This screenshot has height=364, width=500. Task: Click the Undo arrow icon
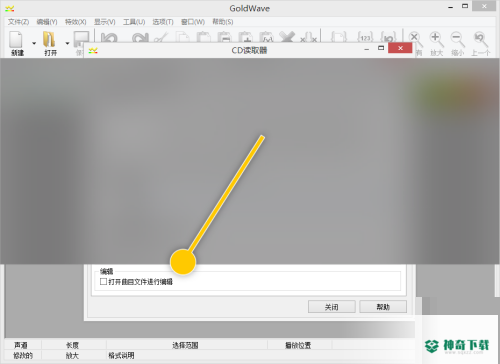(x=109, y=38)
